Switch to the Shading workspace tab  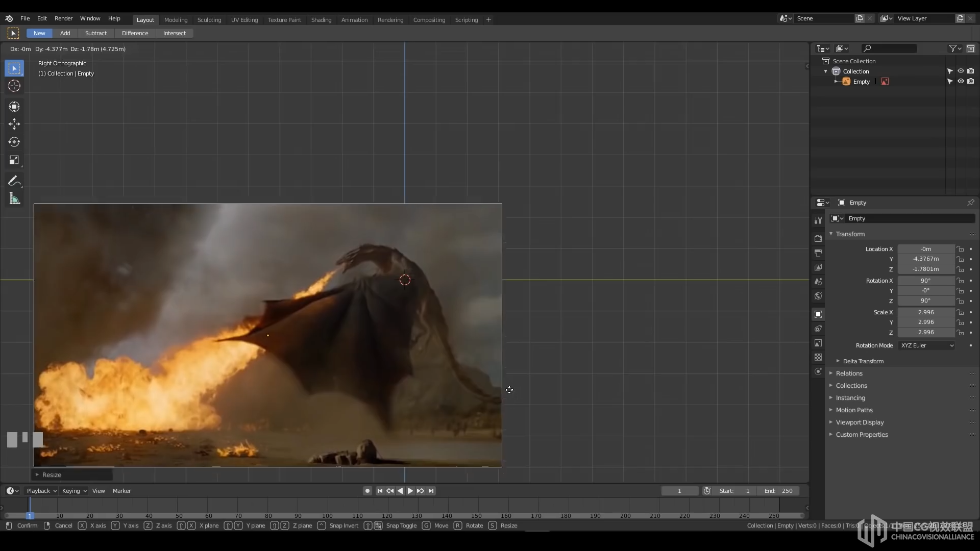(321, 20)
